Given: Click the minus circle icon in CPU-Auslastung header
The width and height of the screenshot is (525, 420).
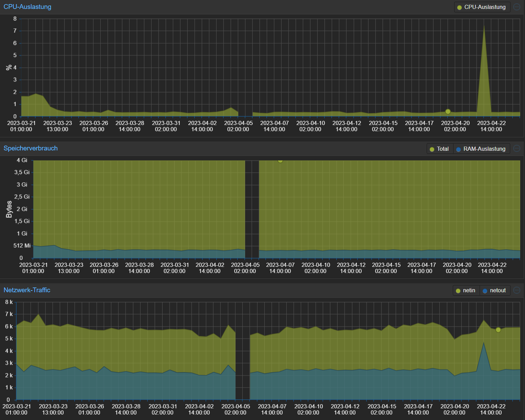Looking at the screenshot, I should pyautogui.click(x=516, y=7).
